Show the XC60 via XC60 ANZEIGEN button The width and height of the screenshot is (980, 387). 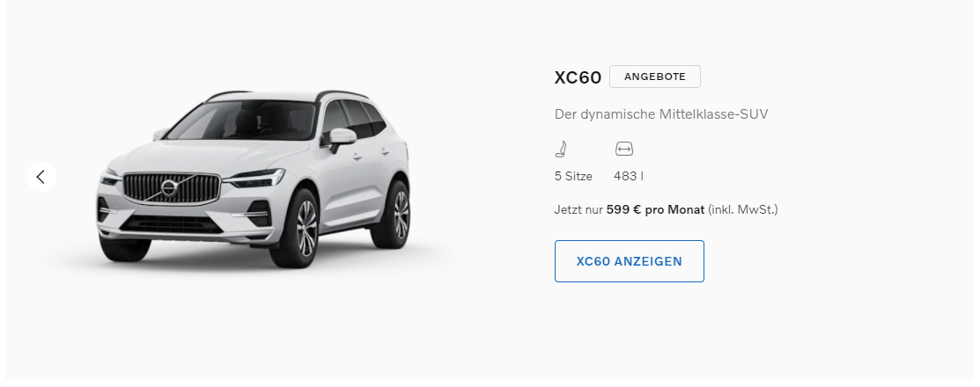pyautogui.click(x=630, y=261)
